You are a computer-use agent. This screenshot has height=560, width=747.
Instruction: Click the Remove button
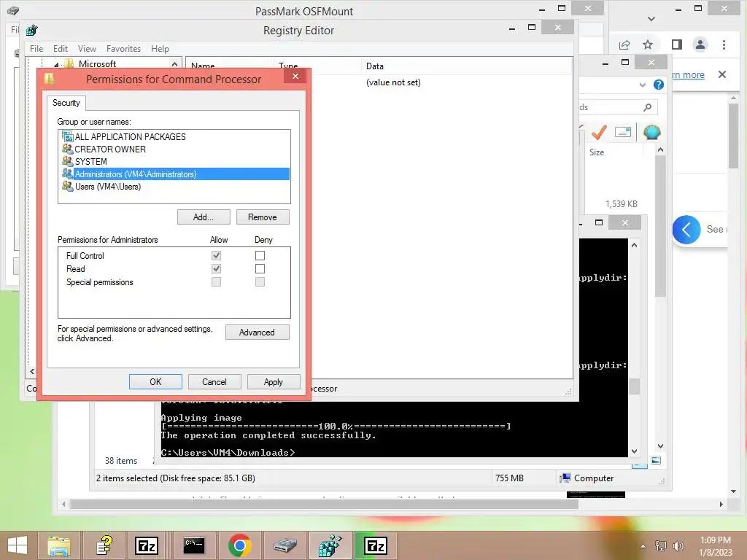263,217
